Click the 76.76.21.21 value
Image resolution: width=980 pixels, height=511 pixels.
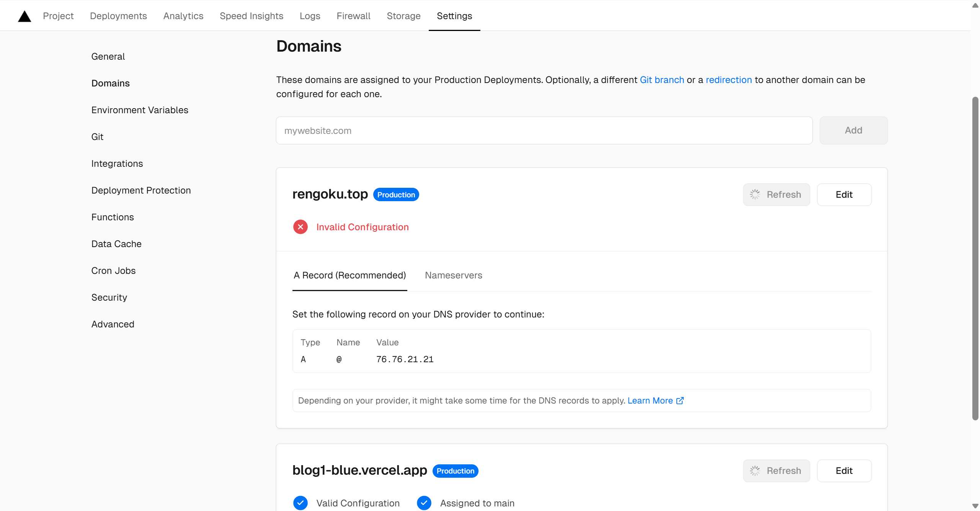(405, 360)
